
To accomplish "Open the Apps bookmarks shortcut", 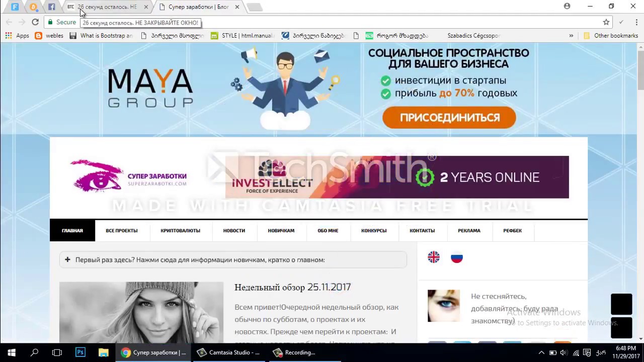I will [17, 36].
